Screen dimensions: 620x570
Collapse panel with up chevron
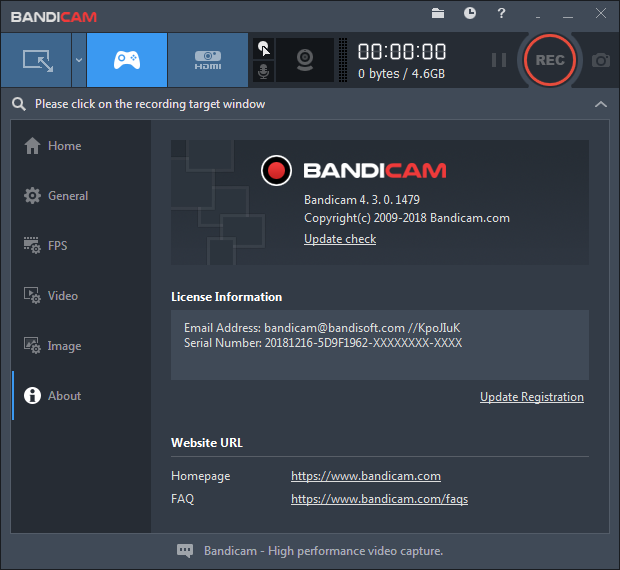[x=601, y=104]
